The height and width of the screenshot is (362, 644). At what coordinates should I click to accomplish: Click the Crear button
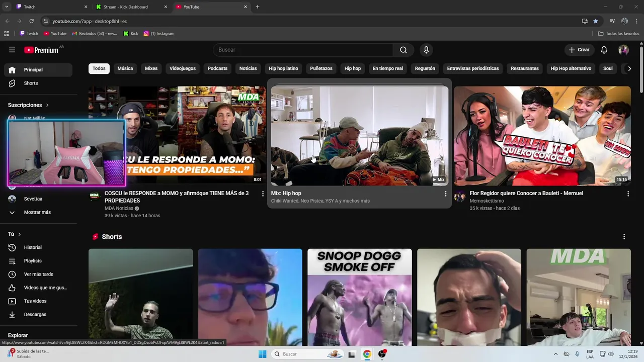[x=579, y=50]
